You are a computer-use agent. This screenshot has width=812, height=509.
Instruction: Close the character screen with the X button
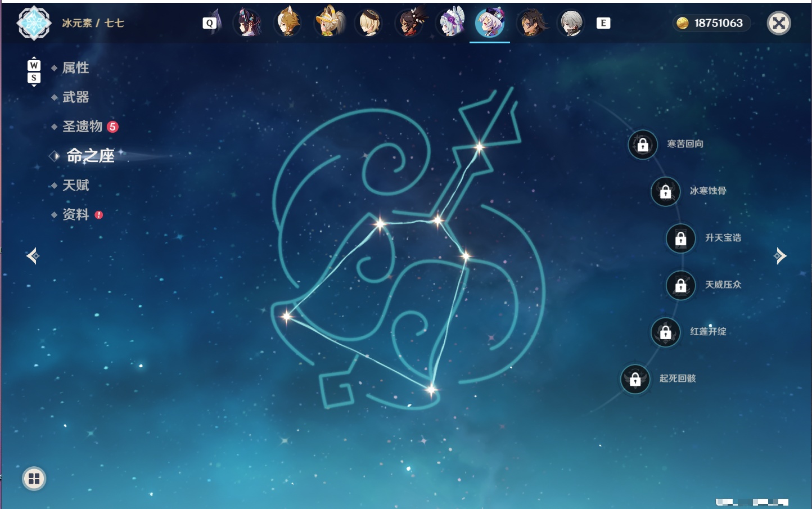pos(779,23)
